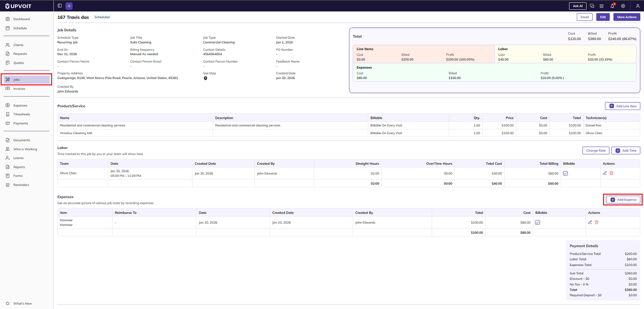Go to Invoices in the sidebar
This screenshot has height=309, width=644.
(x=19, y=89)
